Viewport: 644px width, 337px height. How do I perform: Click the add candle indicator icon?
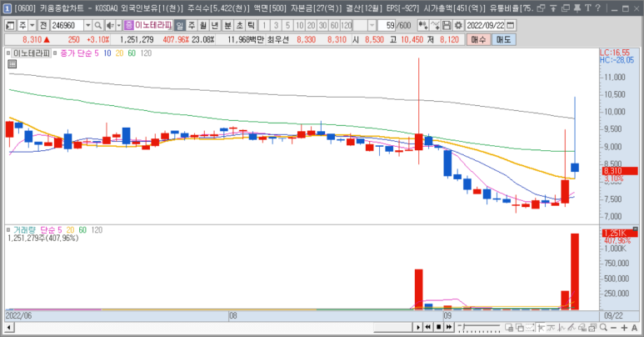[422, 26]
